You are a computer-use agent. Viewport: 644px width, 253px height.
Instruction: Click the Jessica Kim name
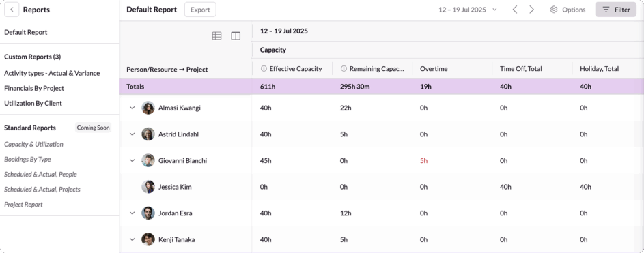(175, 187)
